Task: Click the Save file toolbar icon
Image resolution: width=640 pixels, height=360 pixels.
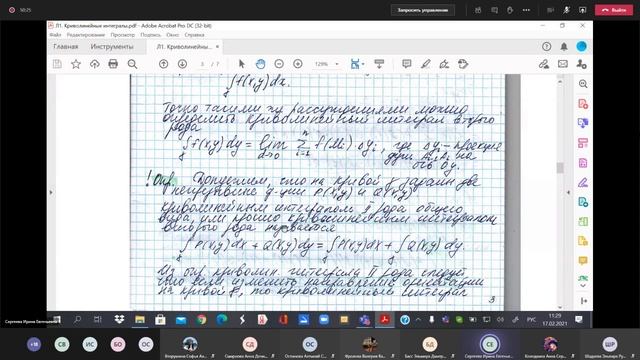Action: click(57, 64)
